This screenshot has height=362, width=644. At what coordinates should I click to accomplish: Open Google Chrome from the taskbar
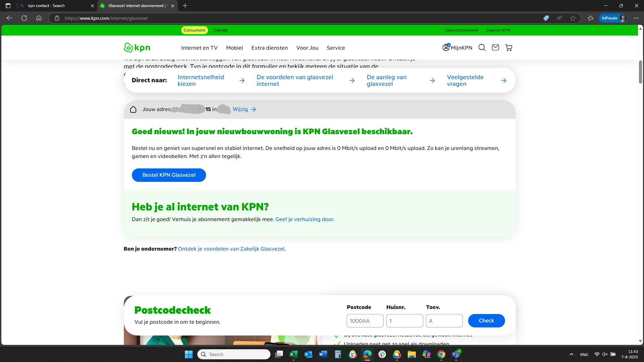(x=441, y=354)
